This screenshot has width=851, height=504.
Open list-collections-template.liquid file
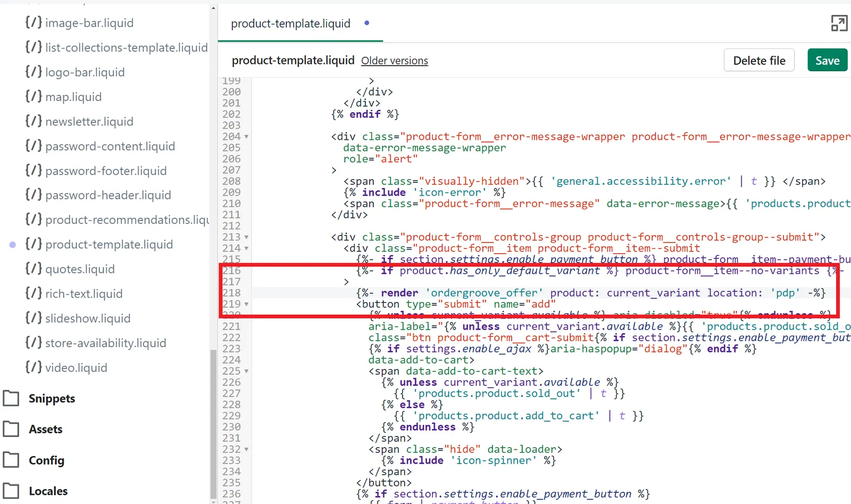click(127, 47)
